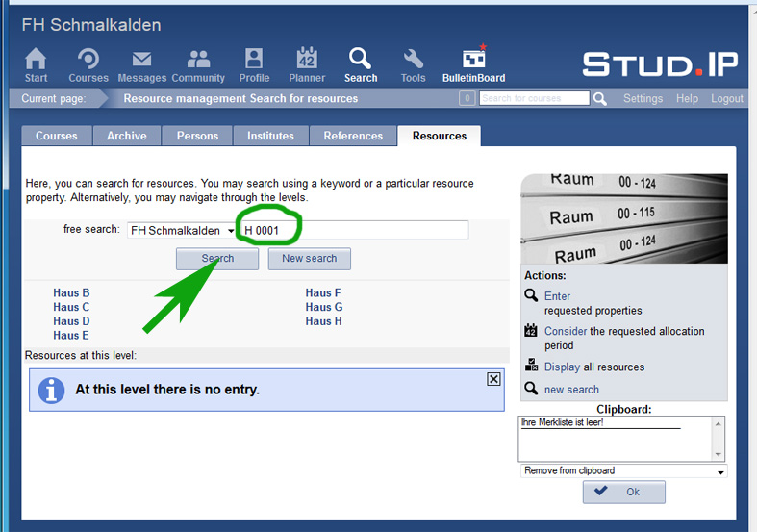Image resolution: width=757 pixels, height=532 pixels.
Task: Click the Search button below free search
Action: coord(217,259)
